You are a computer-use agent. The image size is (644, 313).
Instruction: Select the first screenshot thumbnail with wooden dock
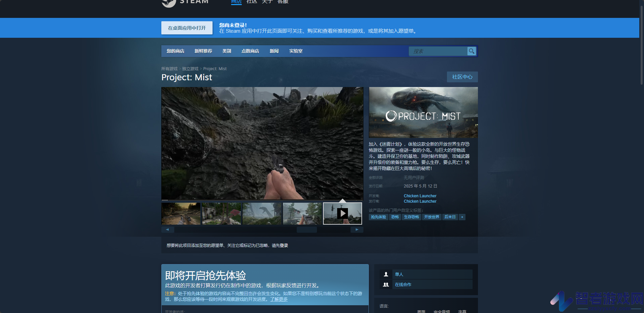coord(181,214)
